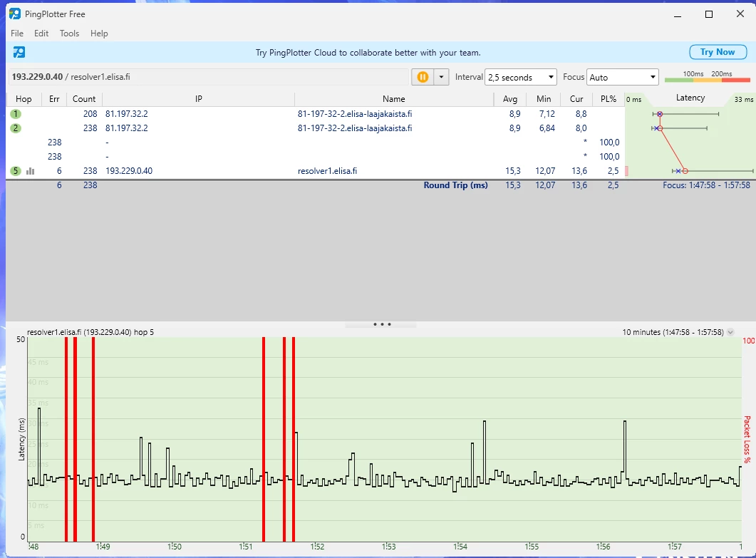This screenshot has width=756, height=558.
Task: Open the Edit menu
Action: tap(41, 33)
